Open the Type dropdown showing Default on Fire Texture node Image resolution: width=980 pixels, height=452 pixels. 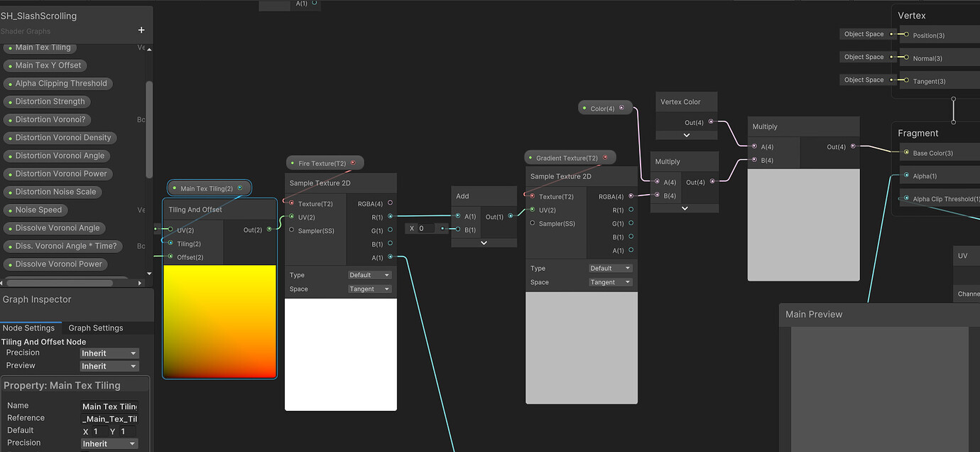[369, 274]
